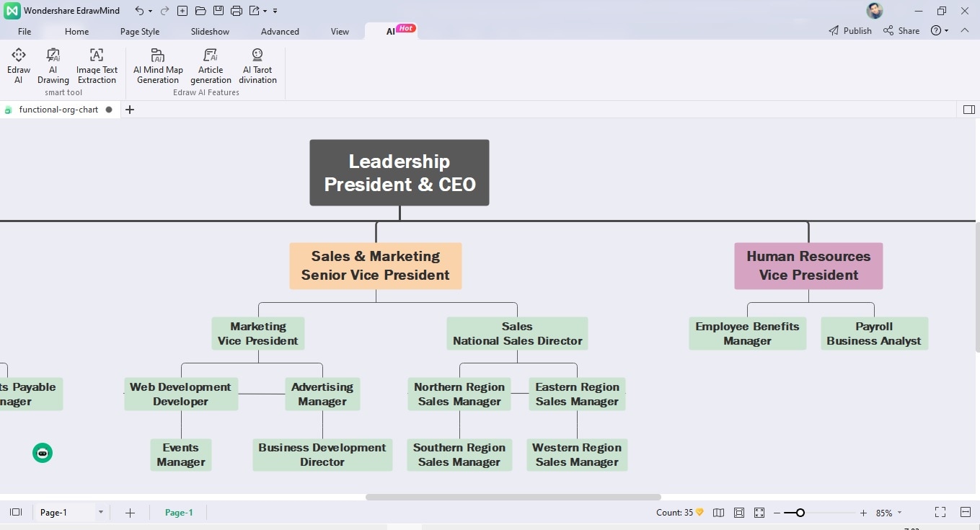Launch the AI Drawing tool
980x530 pixels.
click(53, 65)
